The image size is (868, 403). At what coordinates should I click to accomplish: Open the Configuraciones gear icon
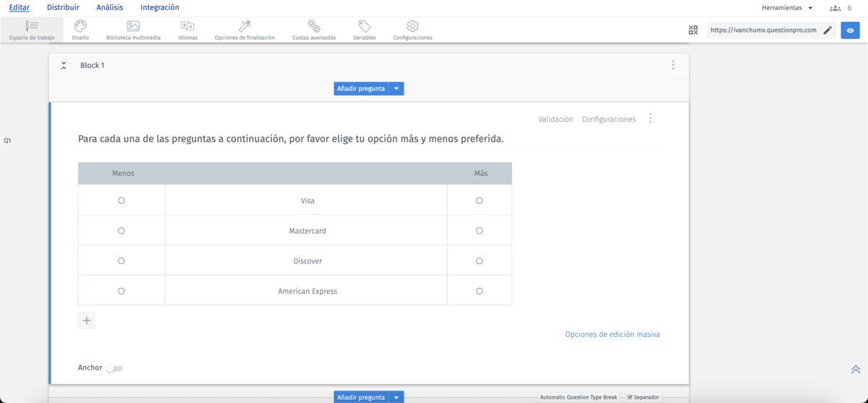[412, 26]
